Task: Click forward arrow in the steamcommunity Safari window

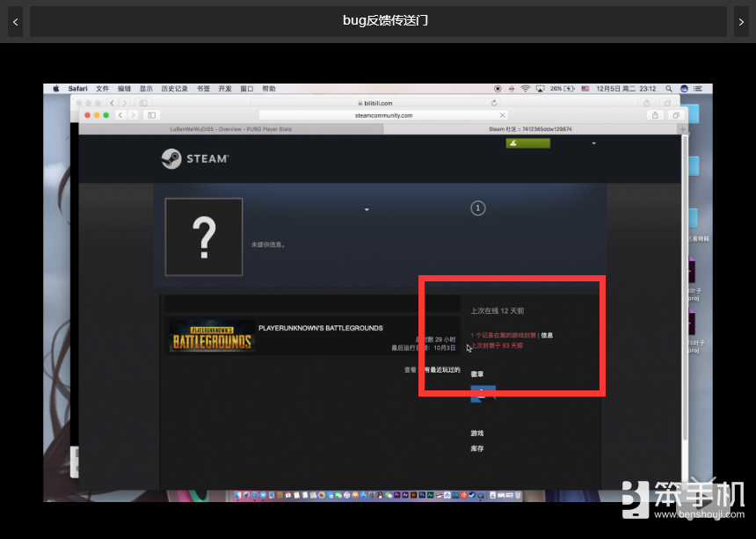Action: pos(133,115)
